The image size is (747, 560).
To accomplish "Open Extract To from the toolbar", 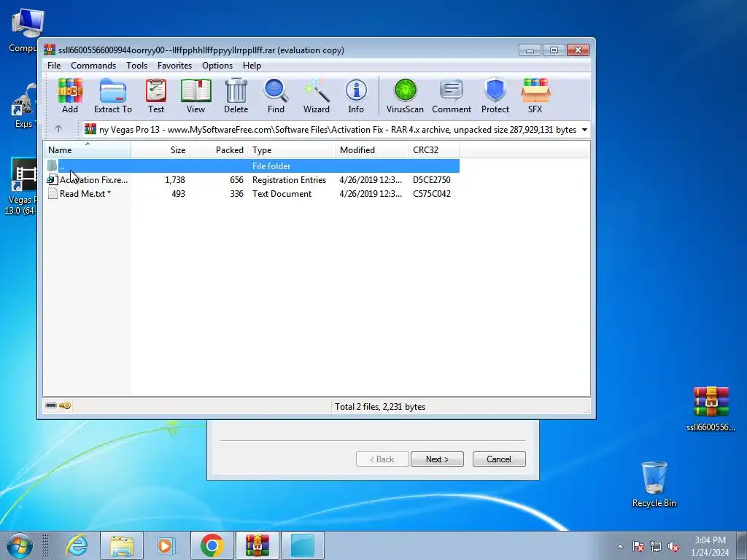I will [x=113, y=96].
